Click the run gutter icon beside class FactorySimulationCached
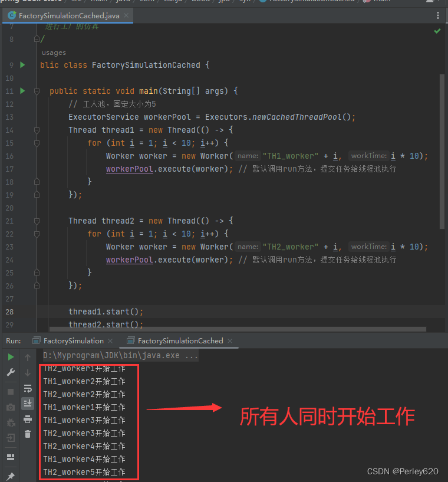The width and height of the screenshot is (448, 482). 22,65
